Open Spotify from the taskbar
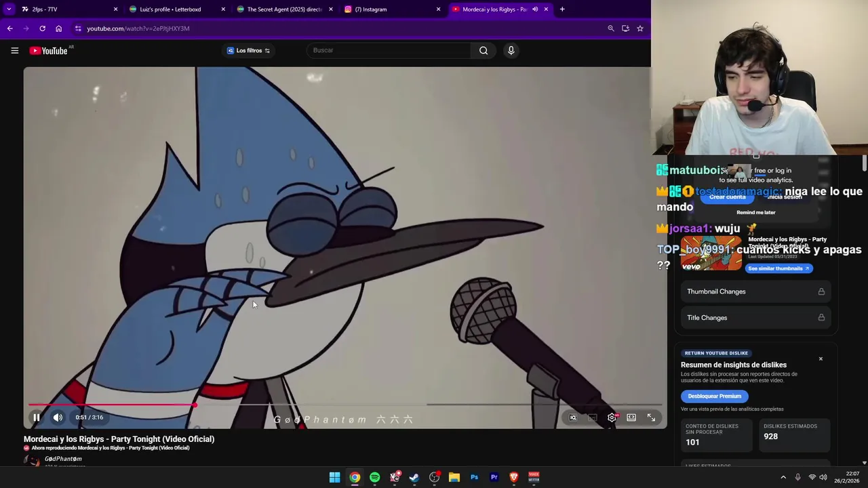 (374, 477)
